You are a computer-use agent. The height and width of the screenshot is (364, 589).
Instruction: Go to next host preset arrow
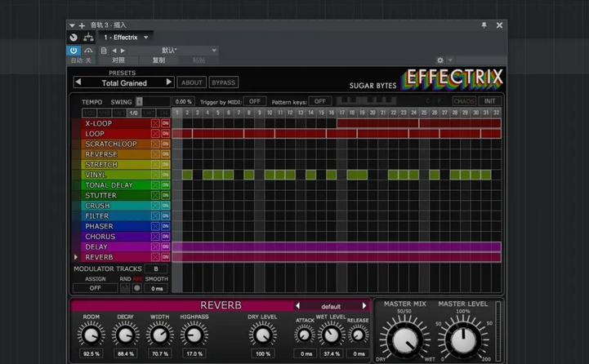(123, 51)
